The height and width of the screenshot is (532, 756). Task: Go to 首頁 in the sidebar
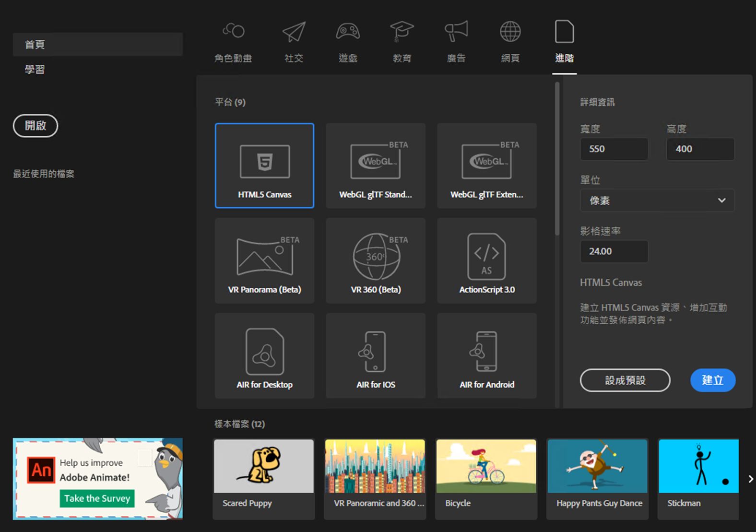point(98,45)
